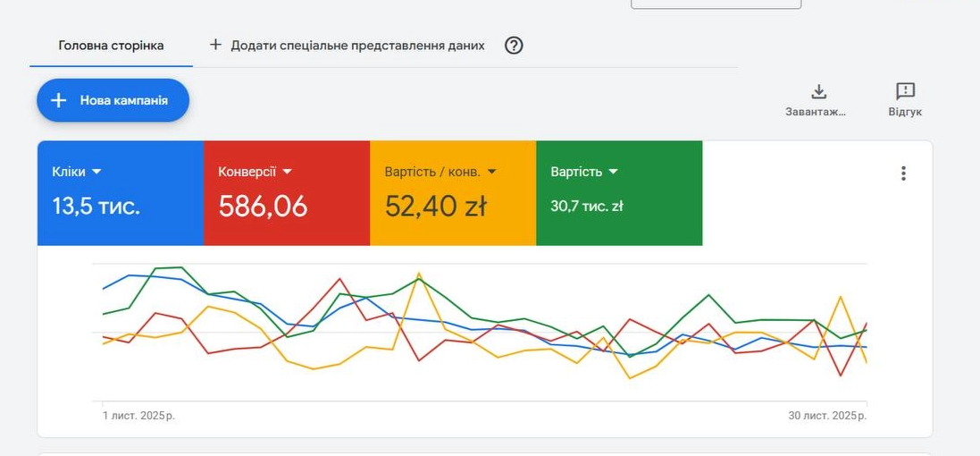Open the three-dot more options menu
This screenshot has width=980, height=456.
click(x=903, y=173)
